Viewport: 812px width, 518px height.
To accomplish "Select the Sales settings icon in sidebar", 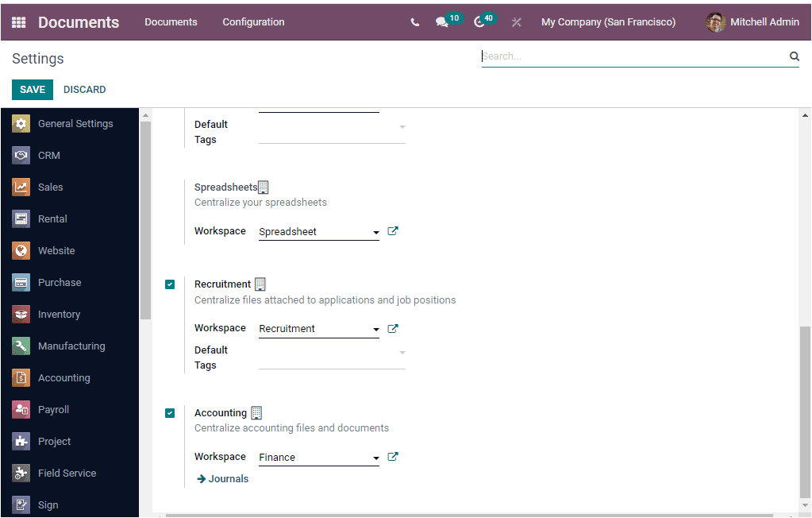I will (21, 187).
